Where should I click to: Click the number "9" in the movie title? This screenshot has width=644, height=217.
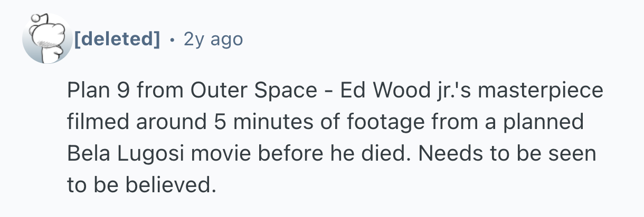[x=121, y=91]
